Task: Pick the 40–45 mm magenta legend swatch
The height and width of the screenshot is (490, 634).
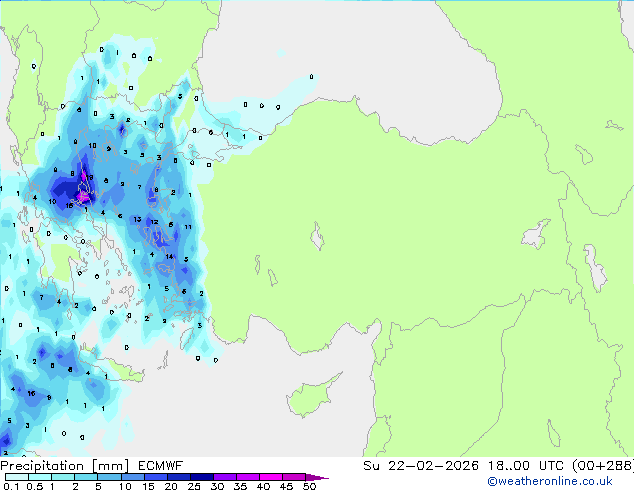Action: coord(271,477)
